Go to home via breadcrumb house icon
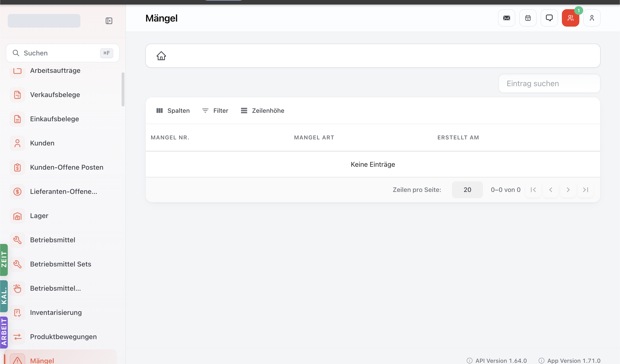 click(x=161, y=56)
